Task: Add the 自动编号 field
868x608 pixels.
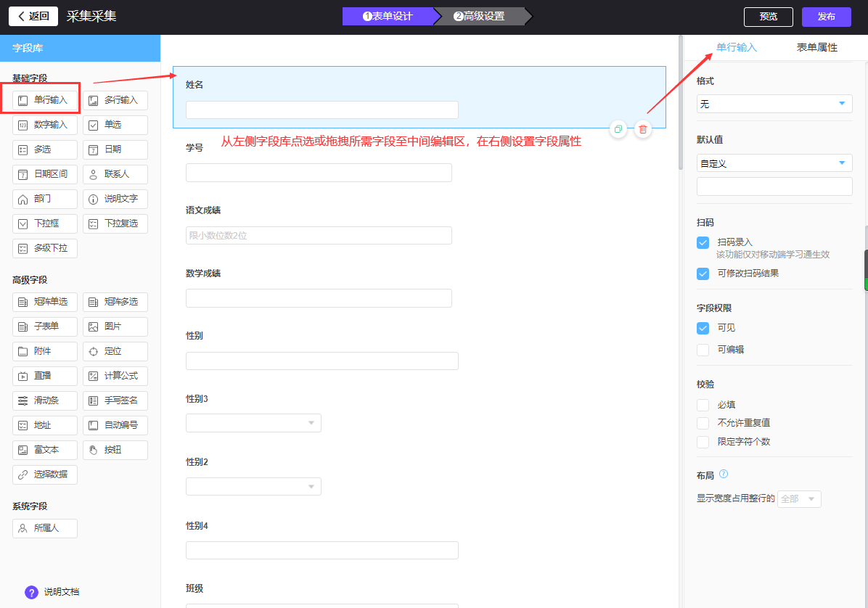Action: [115, 425]
